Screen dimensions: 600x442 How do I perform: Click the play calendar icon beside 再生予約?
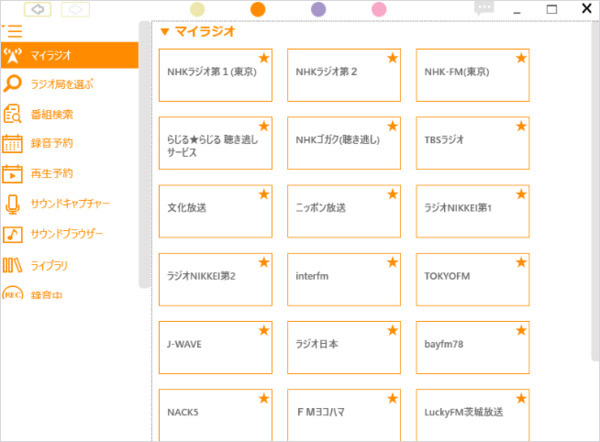tap(12, 174)
